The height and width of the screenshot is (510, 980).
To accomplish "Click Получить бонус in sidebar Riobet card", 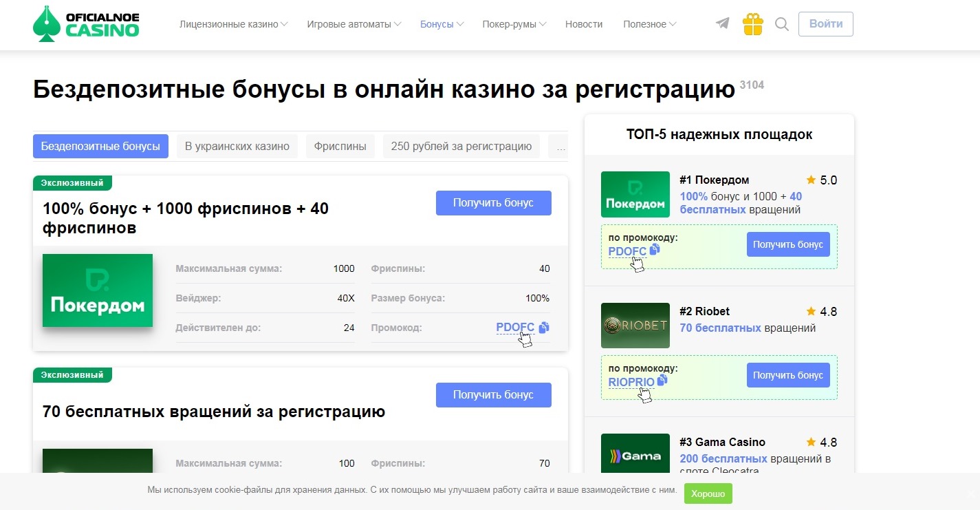I will [x=788, y=375].
